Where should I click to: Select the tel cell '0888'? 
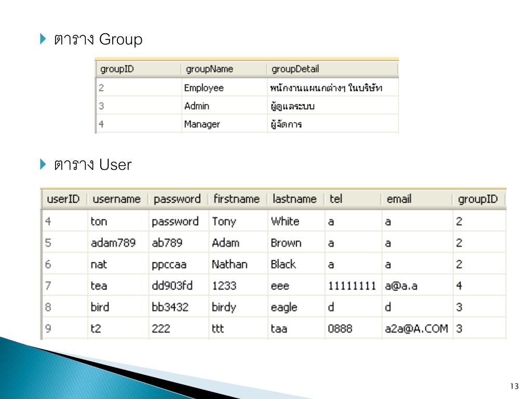click(x=353, y=328)
